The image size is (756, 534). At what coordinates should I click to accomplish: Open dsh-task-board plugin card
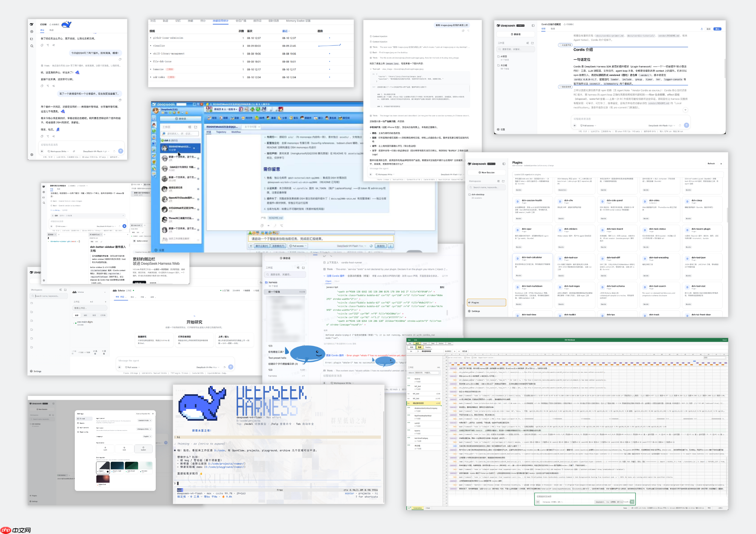pos(617,238)
